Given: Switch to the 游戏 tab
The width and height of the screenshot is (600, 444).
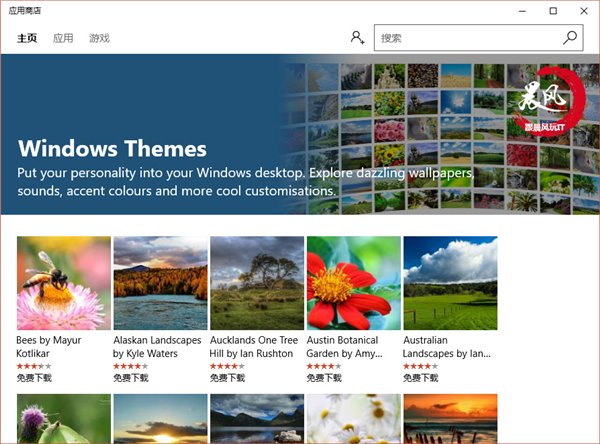Looking at the screenshot, I should (x=99, y=38).
